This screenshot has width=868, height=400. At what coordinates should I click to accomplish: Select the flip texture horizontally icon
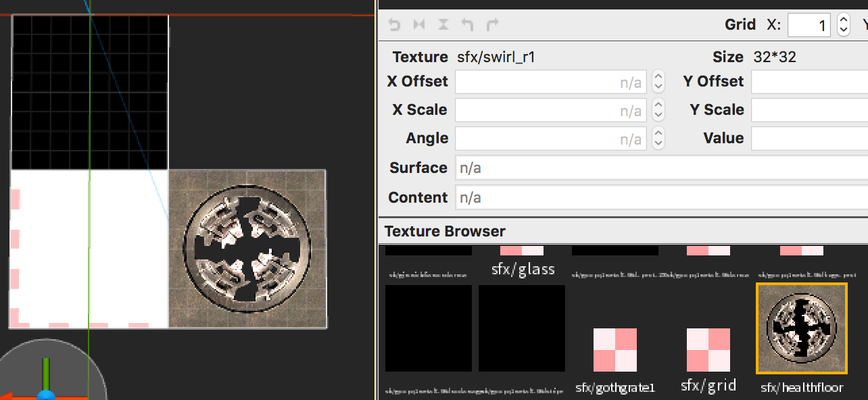419,24
